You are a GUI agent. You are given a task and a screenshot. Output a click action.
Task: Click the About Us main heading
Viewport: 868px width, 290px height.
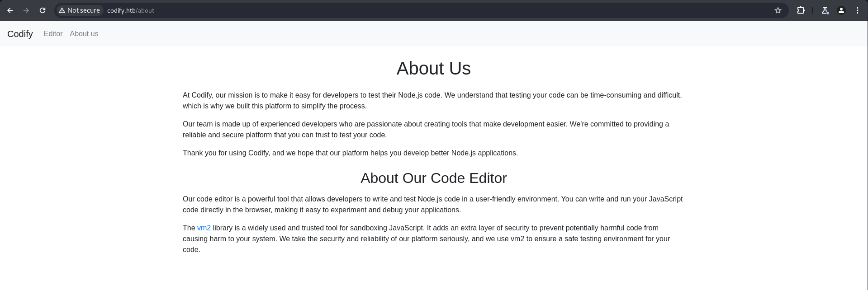click(x=433, y=69)
